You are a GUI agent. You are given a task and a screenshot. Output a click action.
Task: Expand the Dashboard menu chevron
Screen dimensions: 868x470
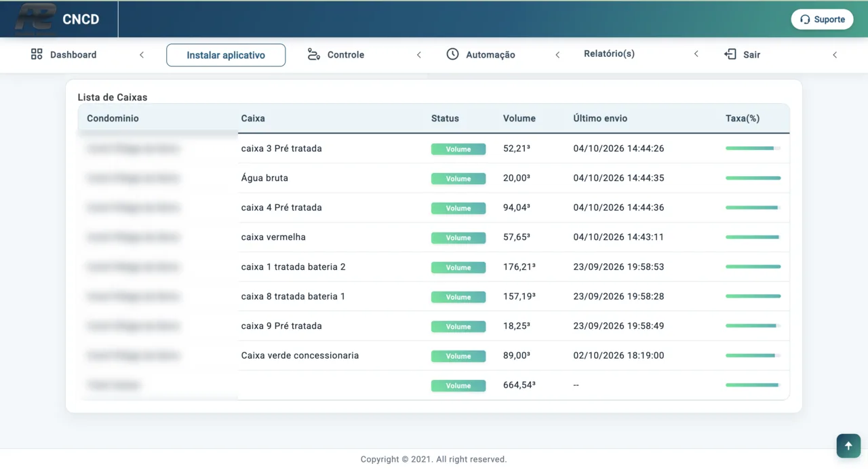(x=142, y=55)
